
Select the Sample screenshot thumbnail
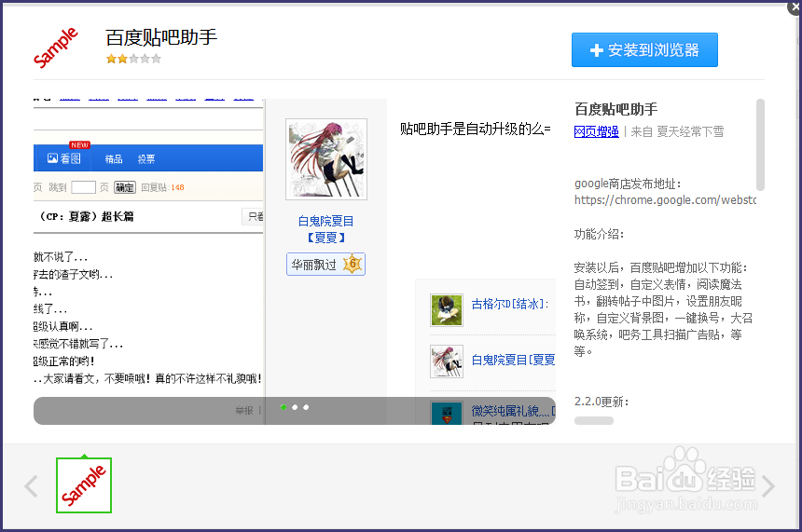(84, 485)
